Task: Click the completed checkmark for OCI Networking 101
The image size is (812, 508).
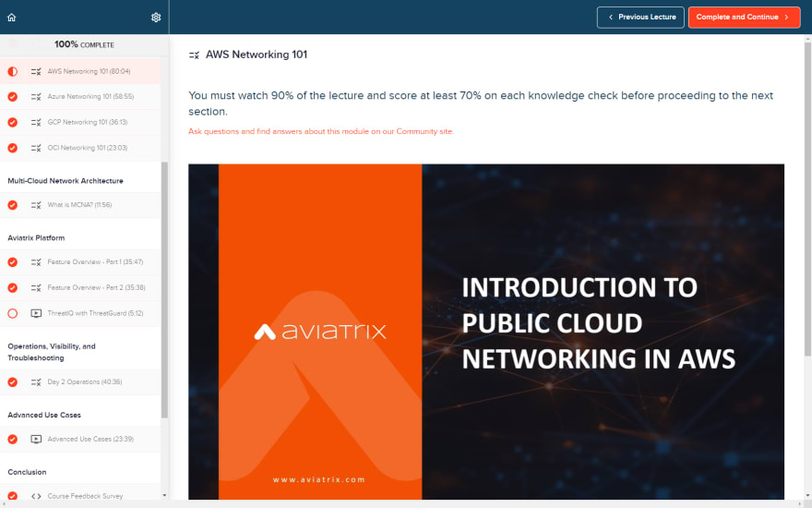Action: 12,149
